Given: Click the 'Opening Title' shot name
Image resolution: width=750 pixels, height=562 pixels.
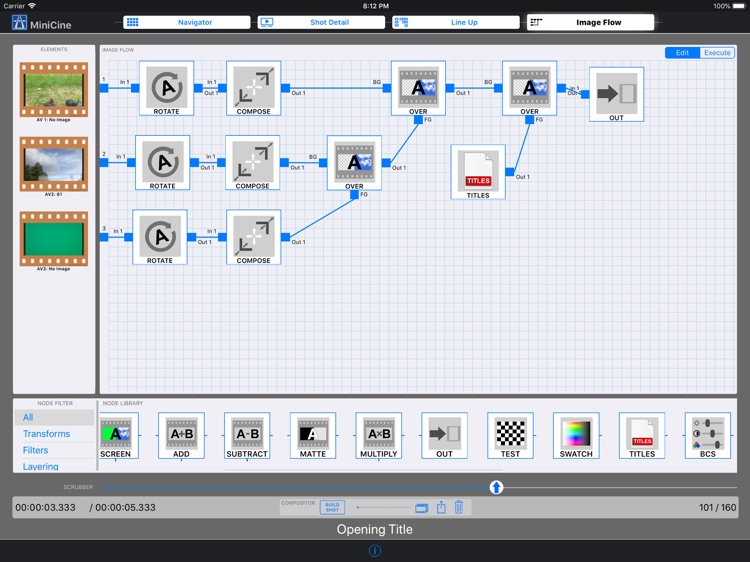Looking at the screenshot, I should [x=375, y=529].
